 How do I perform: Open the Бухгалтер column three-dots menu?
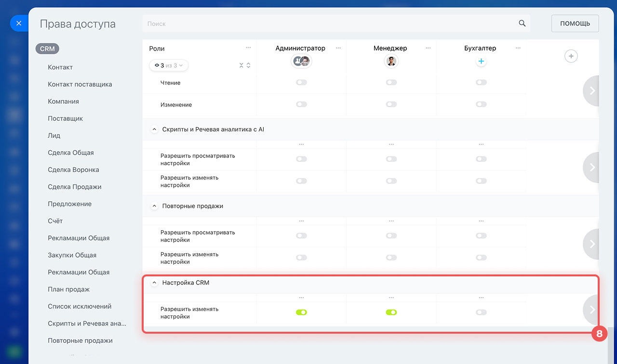click(x=518, y=48)
